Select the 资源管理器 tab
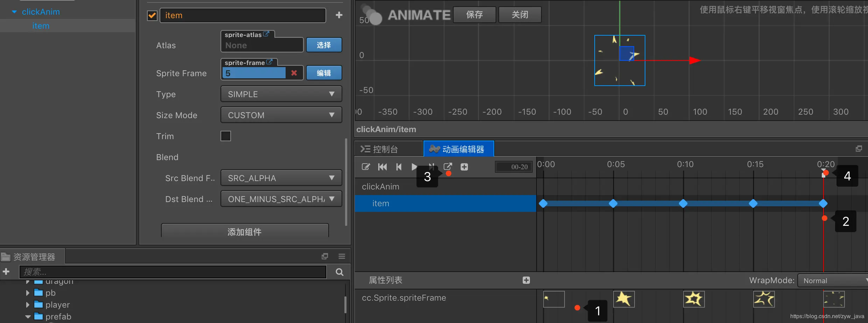This screenshot has width=868, height=323. (x=33, y=257)
